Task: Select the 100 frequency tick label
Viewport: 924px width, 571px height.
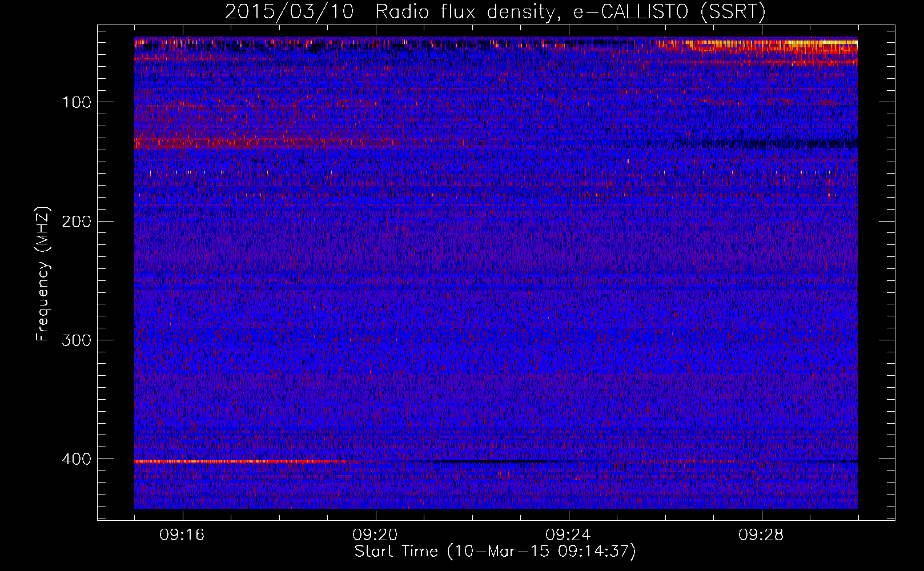Action: 77,102
